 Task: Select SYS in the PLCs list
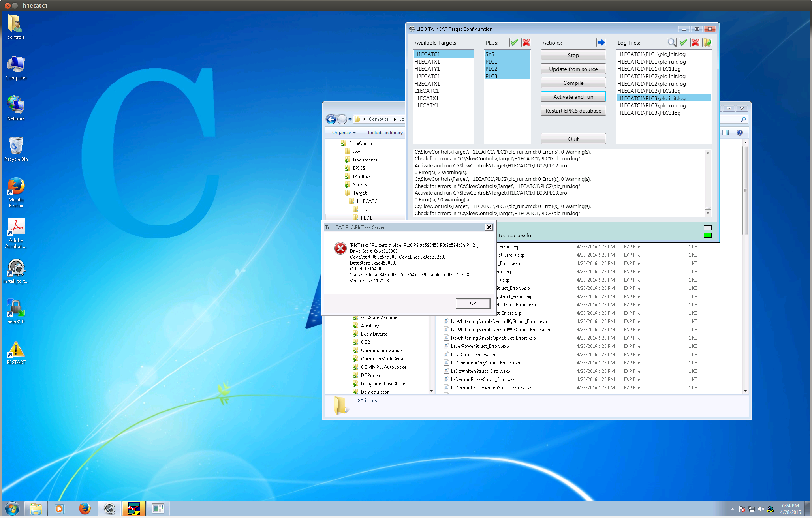click(x=507, y=54)
